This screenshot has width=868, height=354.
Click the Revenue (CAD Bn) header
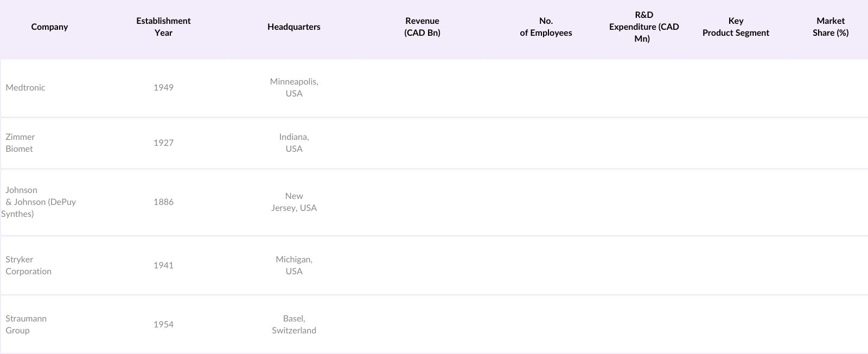(422, 27)
